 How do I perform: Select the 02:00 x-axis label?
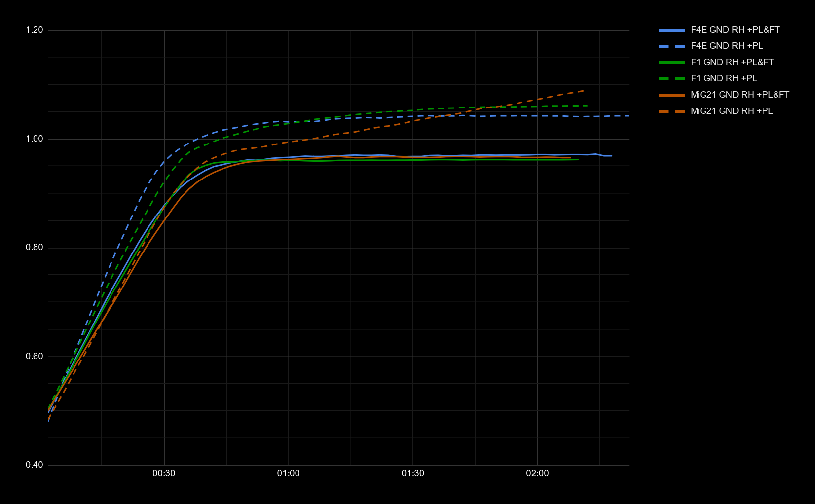(537, 474)
